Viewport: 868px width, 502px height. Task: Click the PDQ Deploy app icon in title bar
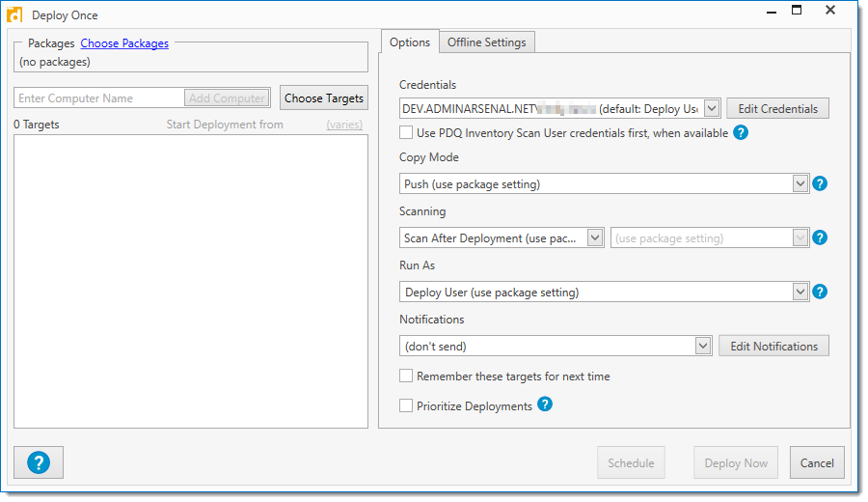click(x=15, y=15)
